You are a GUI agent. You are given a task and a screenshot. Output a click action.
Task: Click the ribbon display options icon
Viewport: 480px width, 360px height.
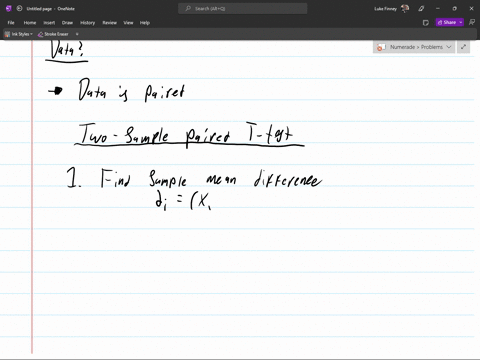point(472,22)
